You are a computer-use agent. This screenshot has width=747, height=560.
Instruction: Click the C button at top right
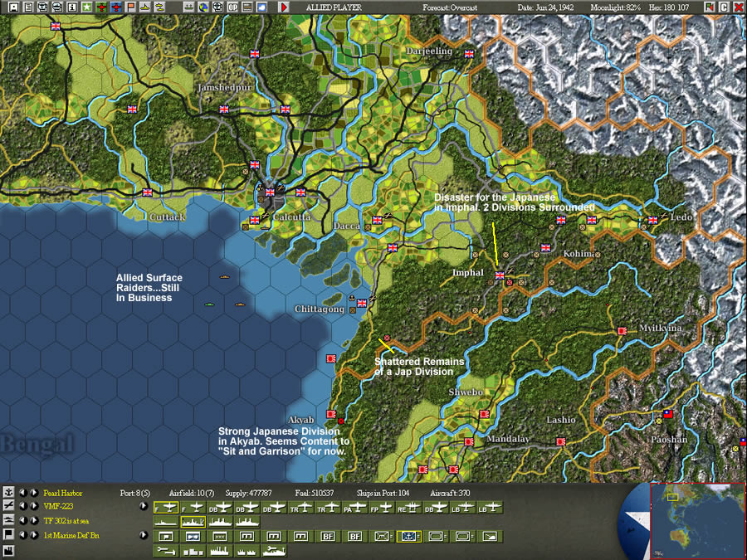click(x=724, y=7)
